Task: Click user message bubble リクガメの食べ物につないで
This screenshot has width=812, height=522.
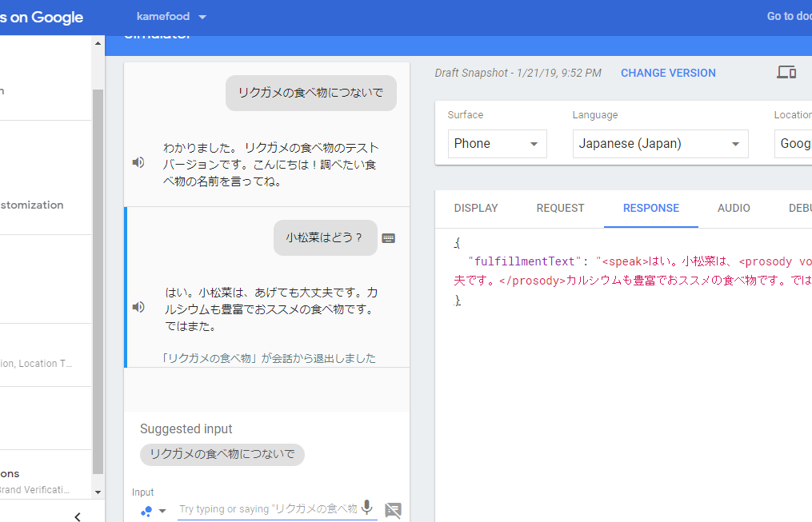Action: (x=310, y=93)
